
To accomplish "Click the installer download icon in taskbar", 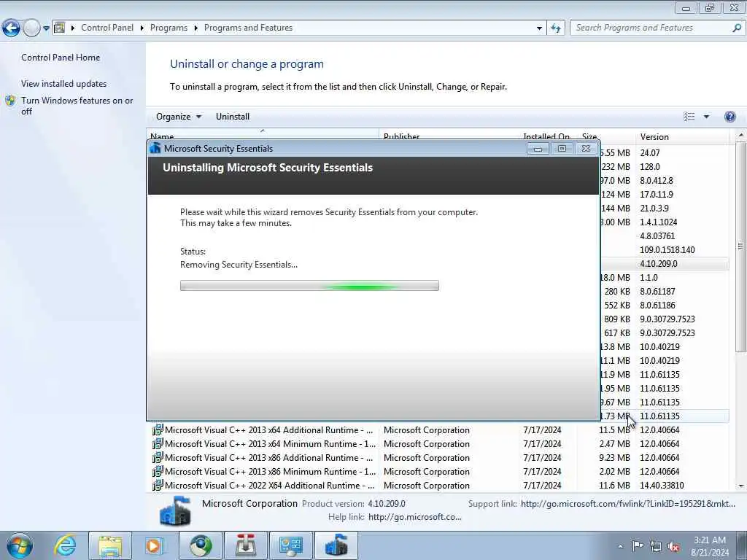I will (246, 545).
